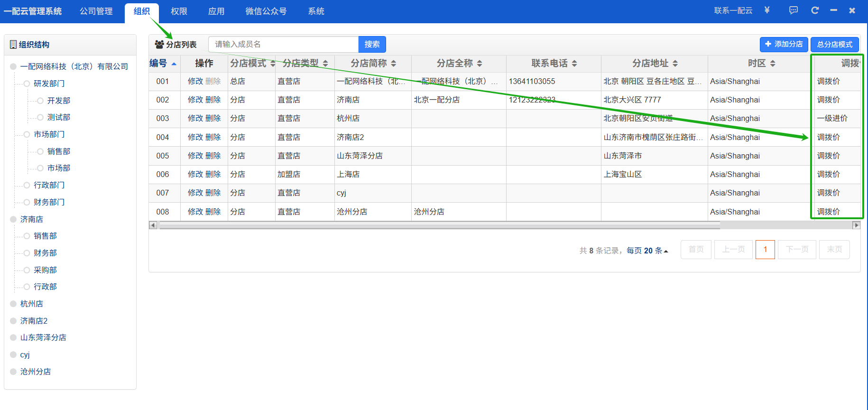This screenshot has height=410, width=868.
Task: Open the 权限 tab
Action: tap(179, 11)
